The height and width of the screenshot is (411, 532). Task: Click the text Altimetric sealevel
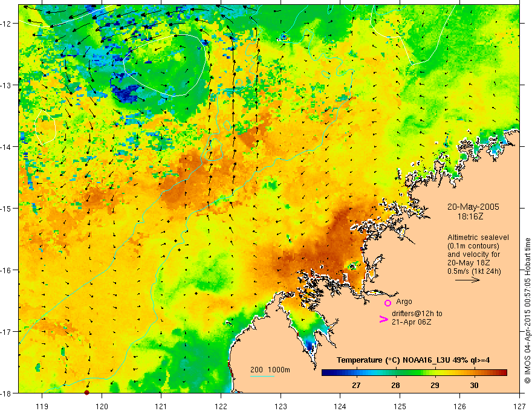pos(478,238)
